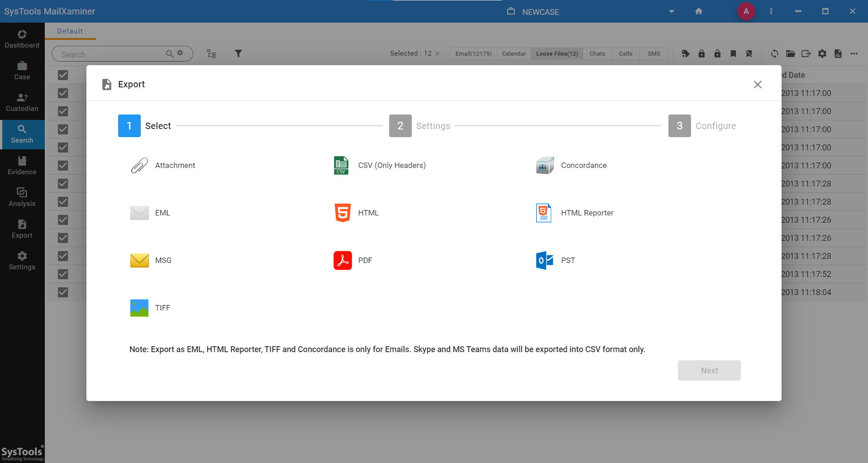Click the date cell 2013 11:18:04

tap(806, 292)
